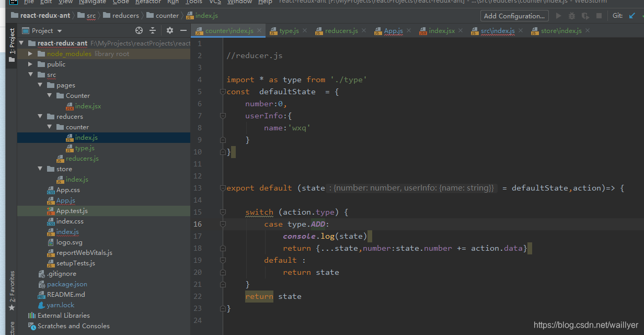Click counter in the breadcrumb bar
The height and width of the screenshot is (335, 644).
[x=162, y=16]
